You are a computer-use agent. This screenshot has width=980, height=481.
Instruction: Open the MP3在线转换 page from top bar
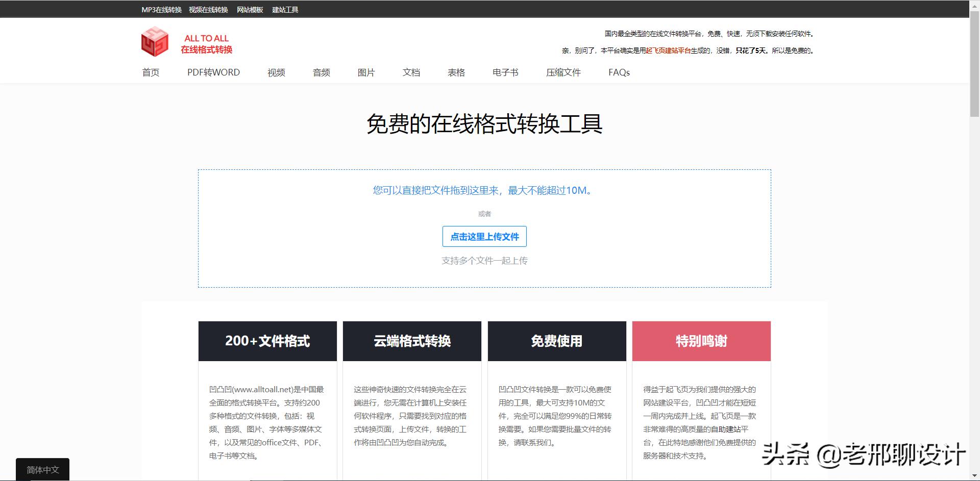click(161, 9)
